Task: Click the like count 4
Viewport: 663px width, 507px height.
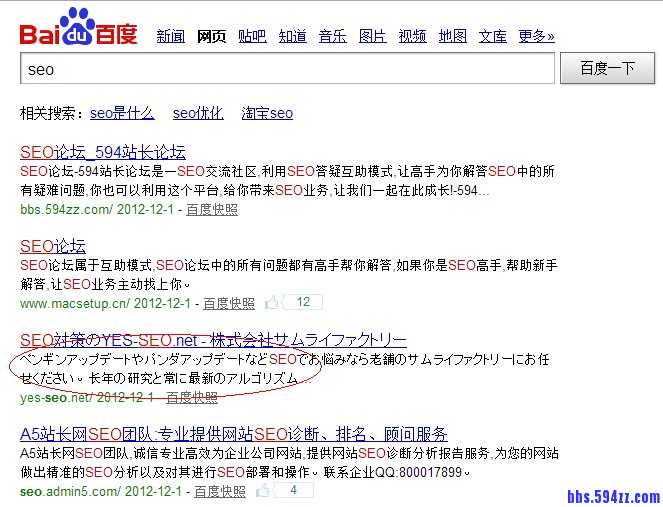Action: [x=294, y=490]
